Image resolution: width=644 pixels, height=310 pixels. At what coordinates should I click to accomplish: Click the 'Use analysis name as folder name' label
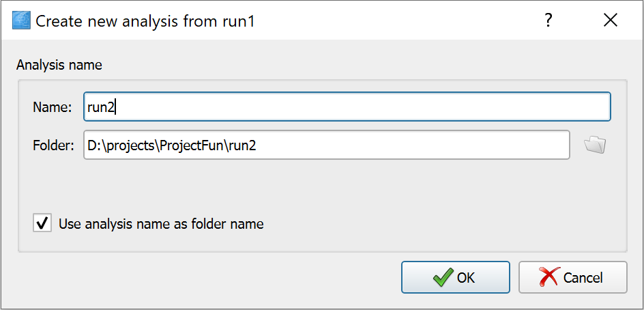(161, 224)
